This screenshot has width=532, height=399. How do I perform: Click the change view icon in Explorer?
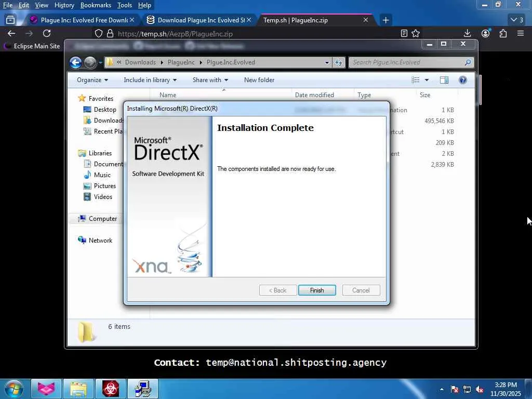pyautogui.click(x=416, y=79)
